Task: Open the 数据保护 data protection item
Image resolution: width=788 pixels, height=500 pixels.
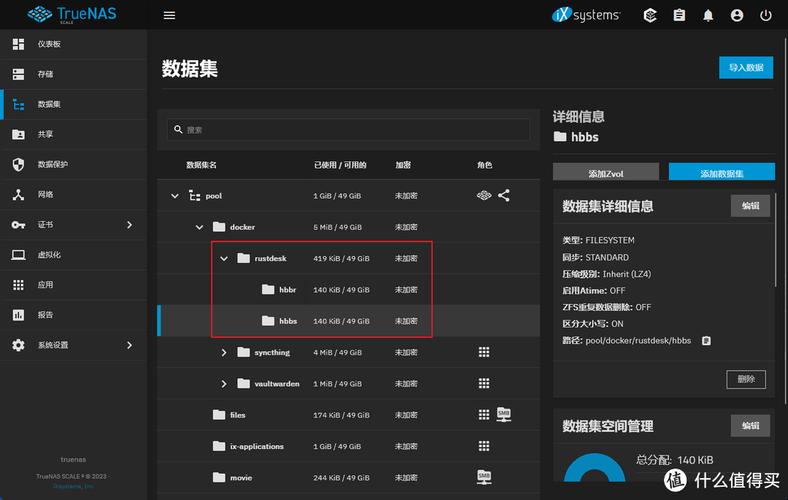Action: [73, 164]
